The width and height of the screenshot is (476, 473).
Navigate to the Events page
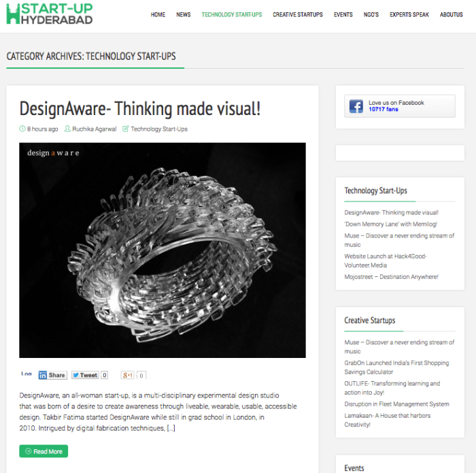(343, 14)
